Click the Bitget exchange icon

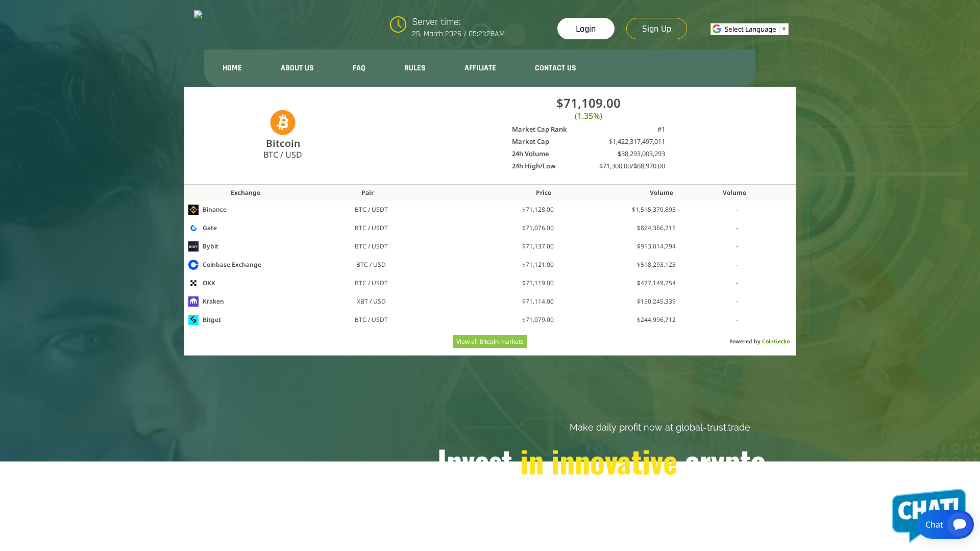pyautogui.click(x=193, y=319)
